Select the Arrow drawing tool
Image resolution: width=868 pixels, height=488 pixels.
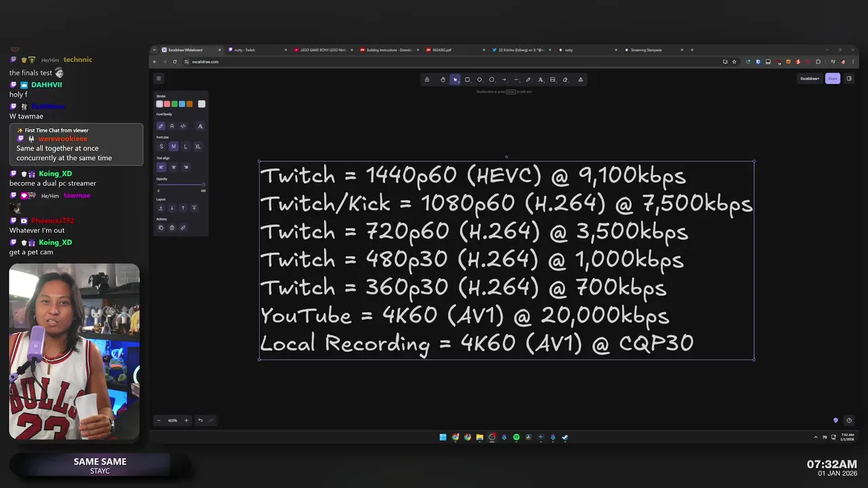point(504,79)
